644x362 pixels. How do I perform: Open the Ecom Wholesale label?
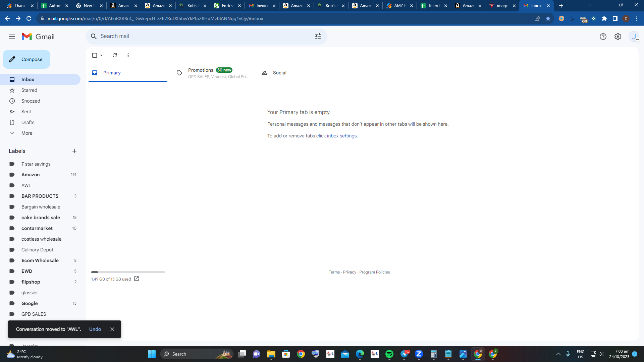point(40,260)
